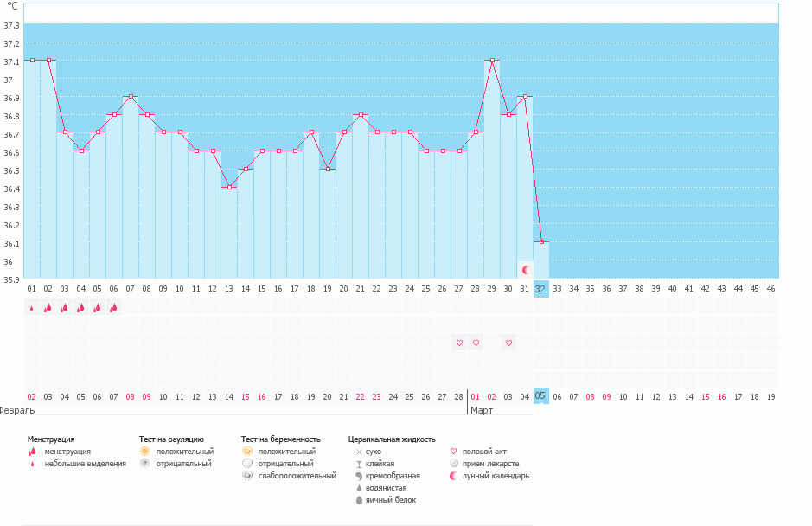The image size is (812, 526).
Task: Click the dry cervical fluid cross legend icon
Action: [x=359, y=452]
